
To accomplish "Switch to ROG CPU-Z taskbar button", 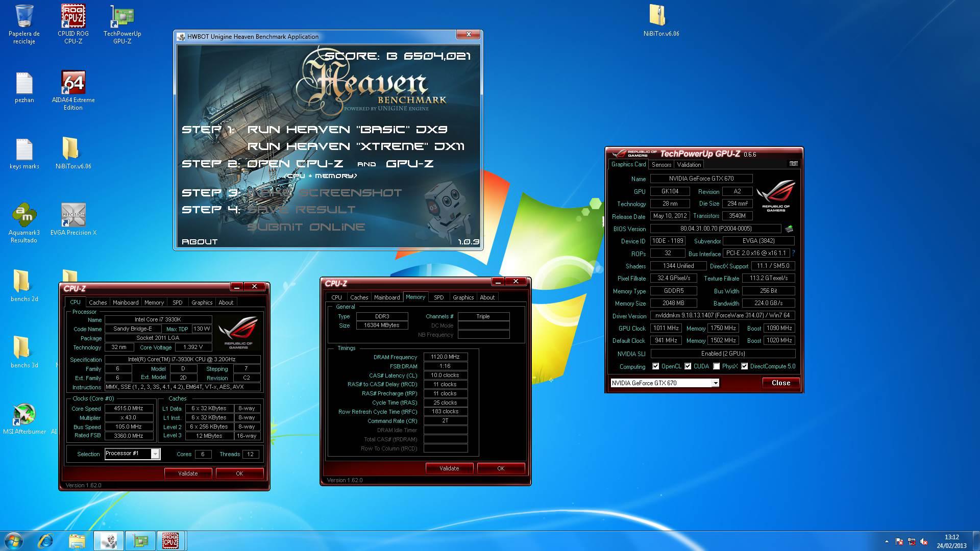I will 170,541.
